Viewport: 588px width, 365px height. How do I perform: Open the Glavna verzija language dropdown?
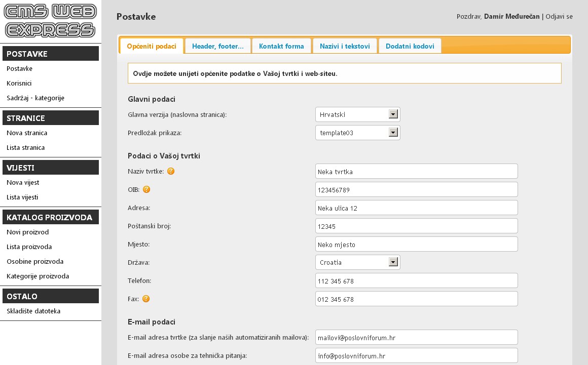392,114
